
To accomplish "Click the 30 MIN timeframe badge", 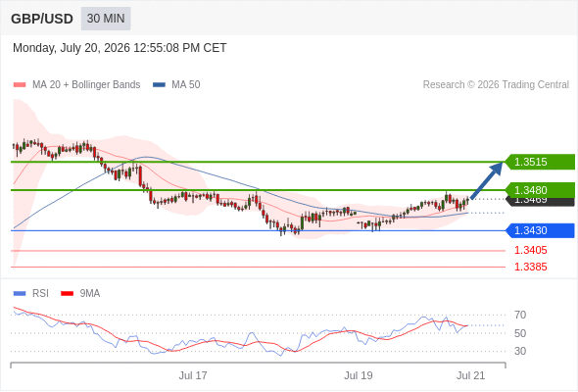I will pyautogui.click(x=106, y=19).
